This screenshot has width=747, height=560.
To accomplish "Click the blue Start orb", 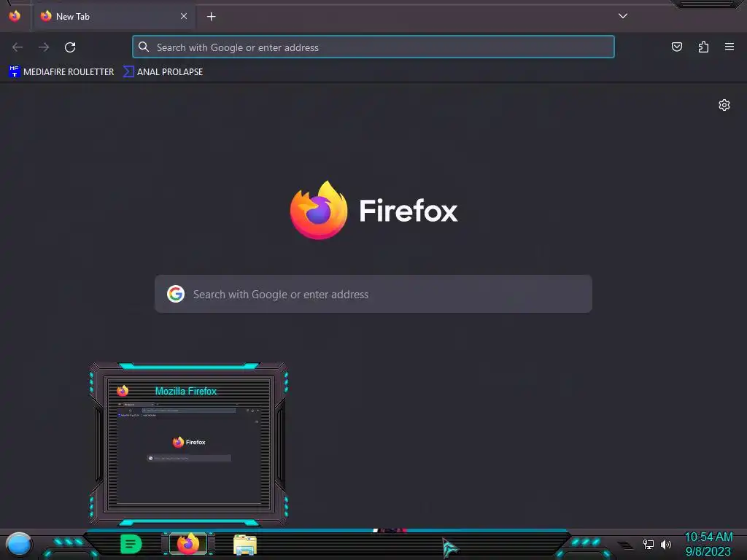I will click(x=19, y=545).
